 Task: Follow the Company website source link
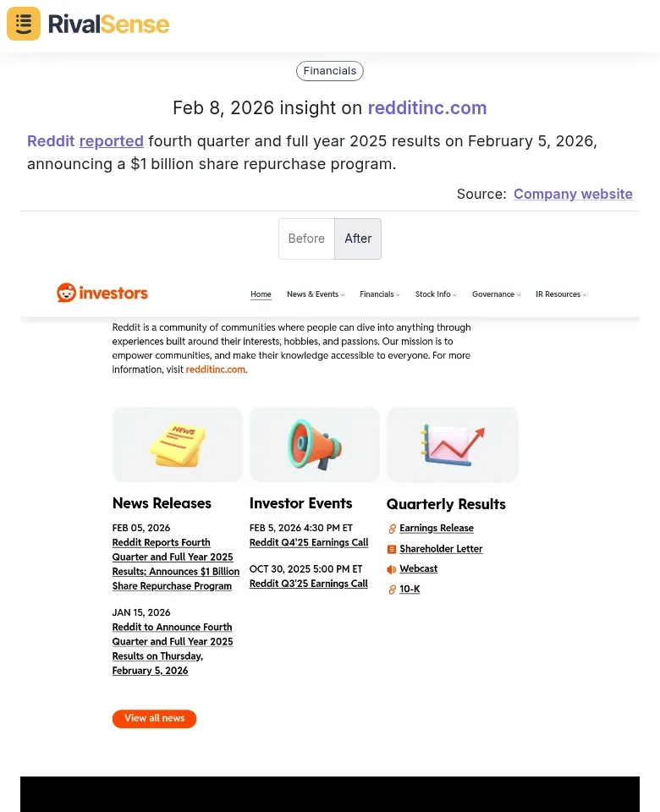[x=573, y=194]
